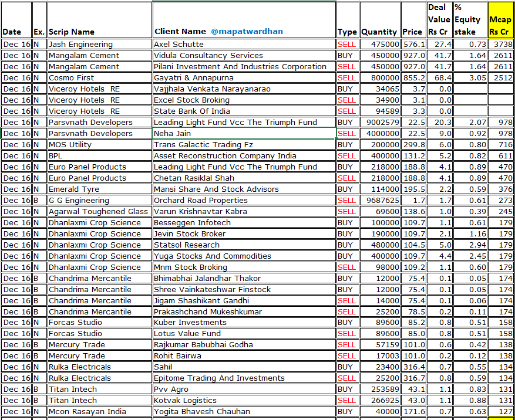515x420 pixels.
Task: Select Pilani Investment And Industries Corporation cell
Action: pyautogui.click(x=244, y=67)
